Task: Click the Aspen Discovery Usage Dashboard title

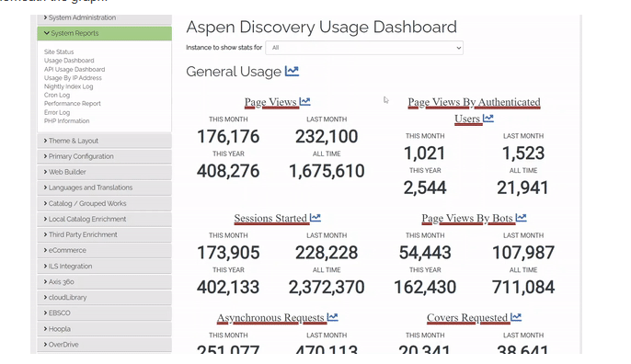Action: click(x=322, y=28)
